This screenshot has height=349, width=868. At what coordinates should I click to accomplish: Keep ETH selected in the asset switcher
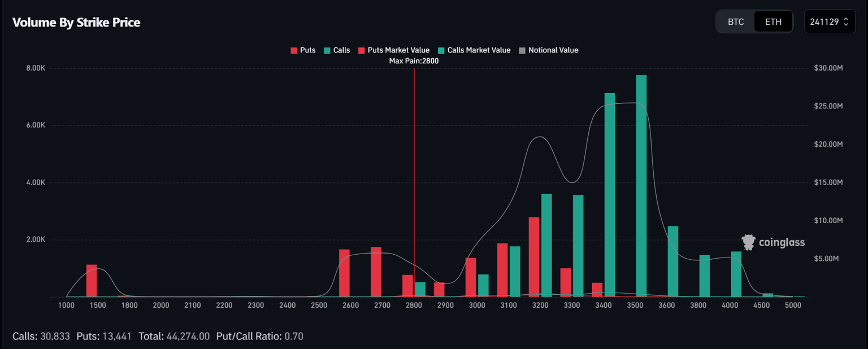tap(773, 21)
